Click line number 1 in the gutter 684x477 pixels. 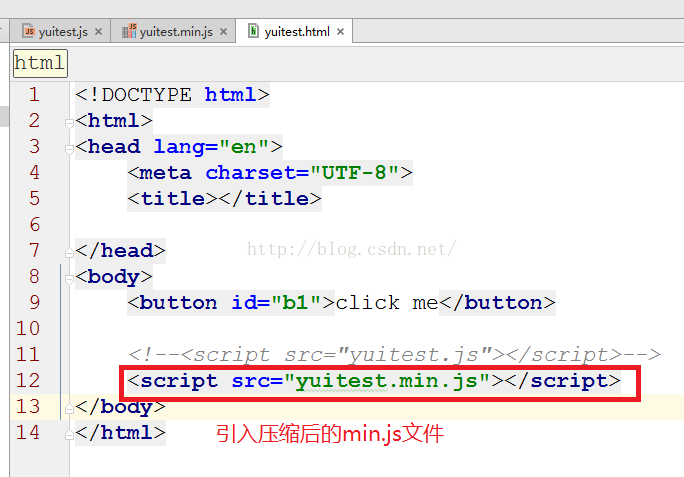34,95
